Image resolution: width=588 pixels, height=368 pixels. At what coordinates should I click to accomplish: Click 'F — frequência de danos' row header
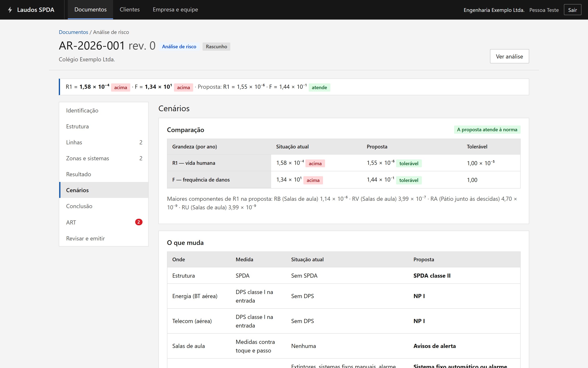219,180
